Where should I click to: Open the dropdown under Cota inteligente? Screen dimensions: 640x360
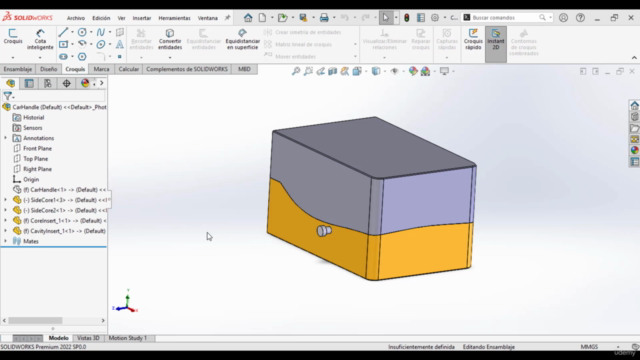pyautogui.click(x=40, y=58)
